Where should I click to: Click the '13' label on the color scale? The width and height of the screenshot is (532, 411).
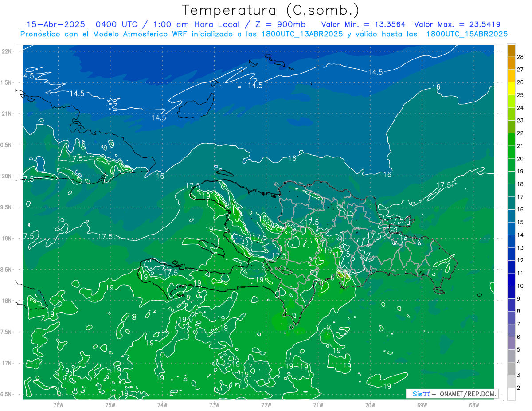pyautogui.click(x=520, y=248)
